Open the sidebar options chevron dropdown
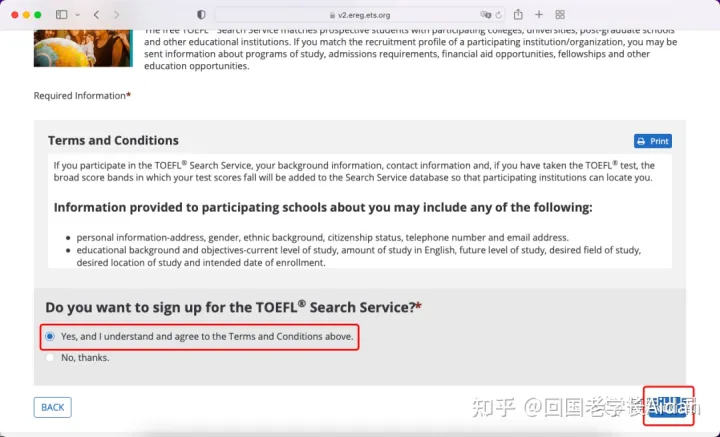 tap(78, 15)
